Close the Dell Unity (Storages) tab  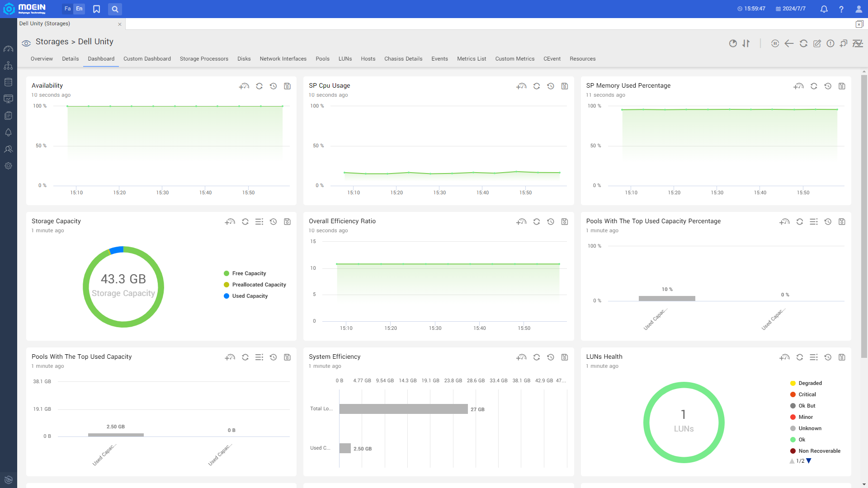(120, 24)
